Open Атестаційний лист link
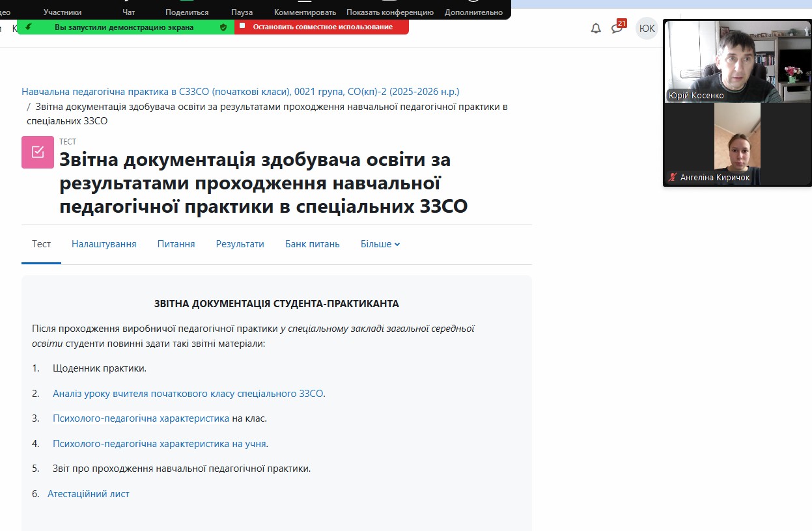This screenshot has height=531, width=812. tap(89, 494)
